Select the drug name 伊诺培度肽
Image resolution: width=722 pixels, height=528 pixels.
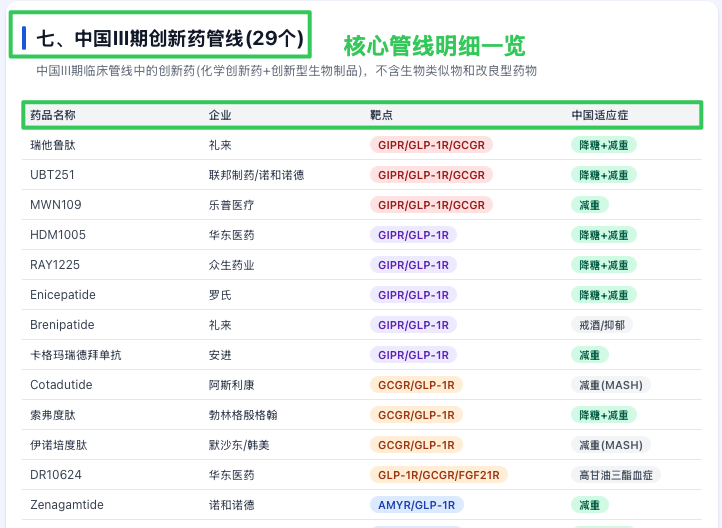pyautogui.click(x=58, y=445)
